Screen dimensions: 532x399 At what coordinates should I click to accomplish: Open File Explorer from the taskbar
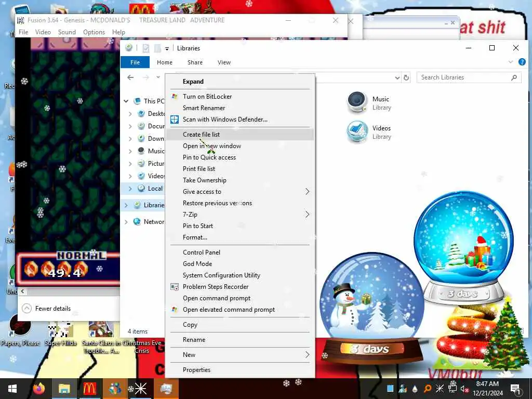pyautogui.click(x=64, y=389)
